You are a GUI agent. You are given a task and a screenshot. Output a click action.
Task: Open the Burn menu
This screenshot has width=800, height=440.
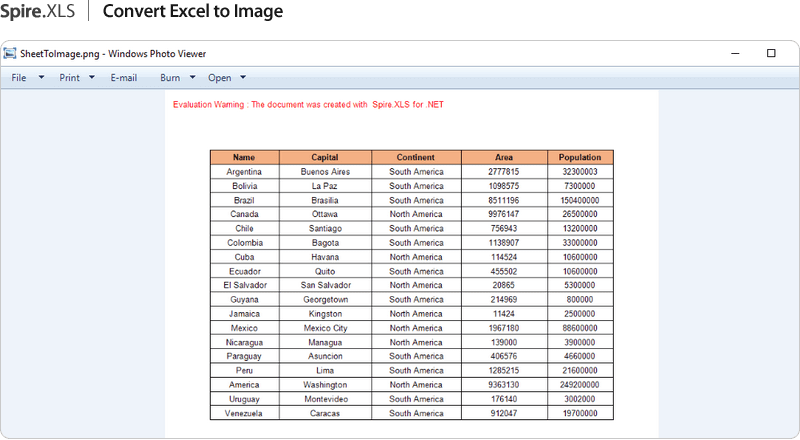(x=170, y=78)
